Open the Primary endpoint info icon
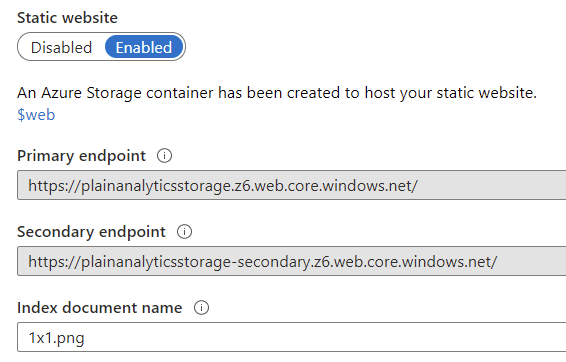This screenshot has width=566, height=362. (164, 156)
